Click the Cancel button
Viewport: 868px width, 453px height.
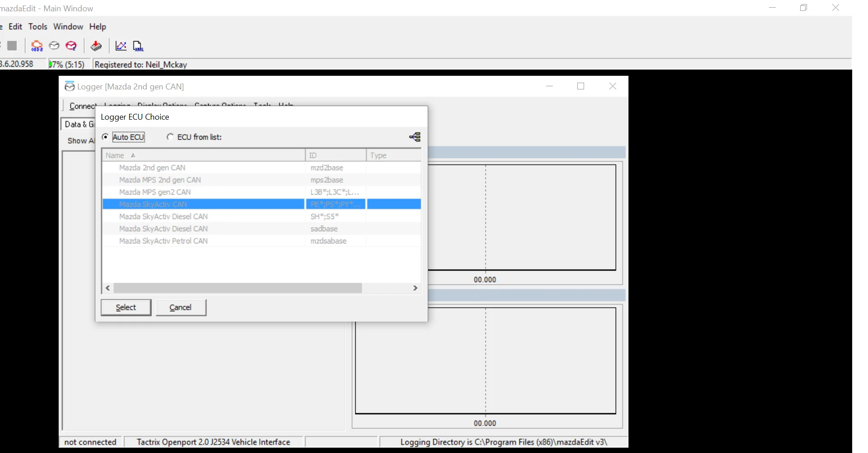(181, 308)
